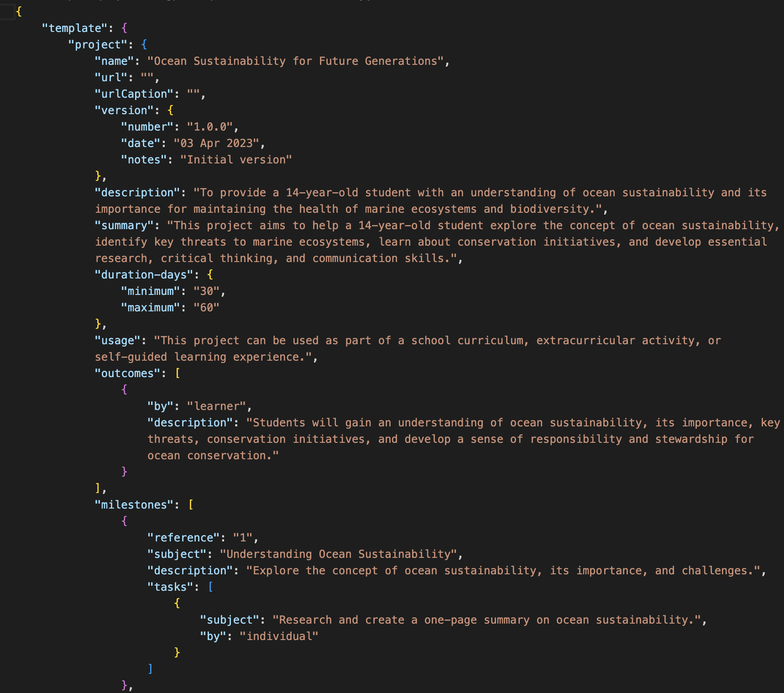This screenshot has height=693, width=784.
Task: Click the opening bracket after "outcomes"
Action: pyautogui.click(x=178, y=373)
